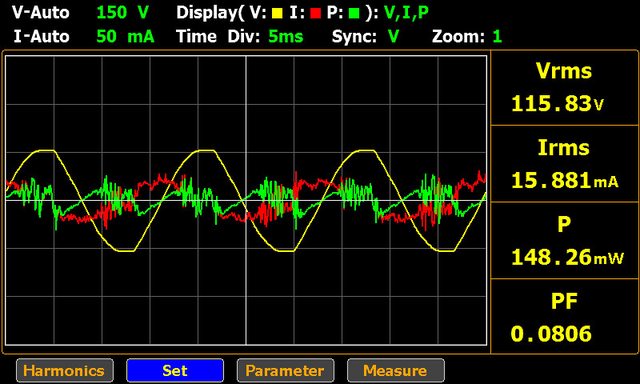Adjust the Zoom value 1

pyautogui.click(x=497, y=37)
